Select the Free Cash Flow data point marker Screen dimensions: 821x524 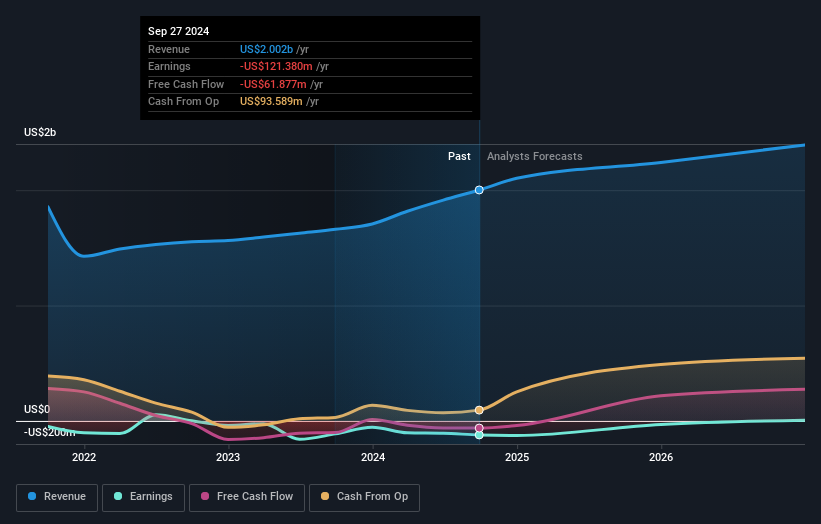479,428
